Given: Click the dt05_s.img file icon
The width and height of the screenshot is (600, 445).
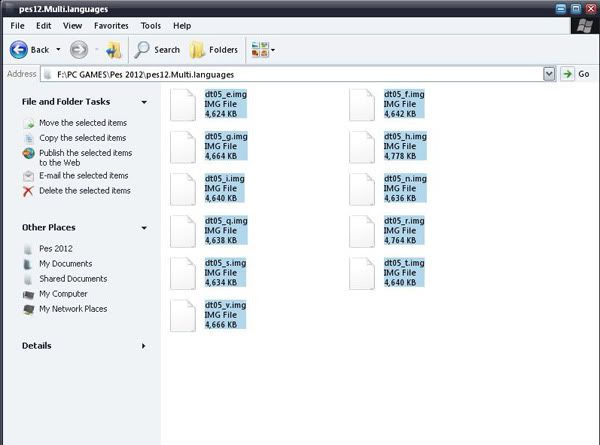Looking at the screenshot, I should coord(183,273).
